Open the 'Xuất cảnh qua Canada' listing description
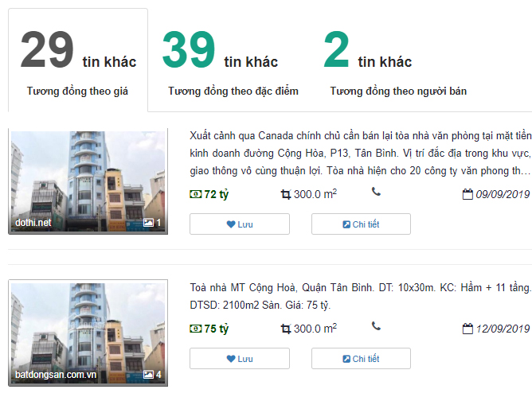The image size is (532, 401). pyautogui.click(x=361, y=154)
